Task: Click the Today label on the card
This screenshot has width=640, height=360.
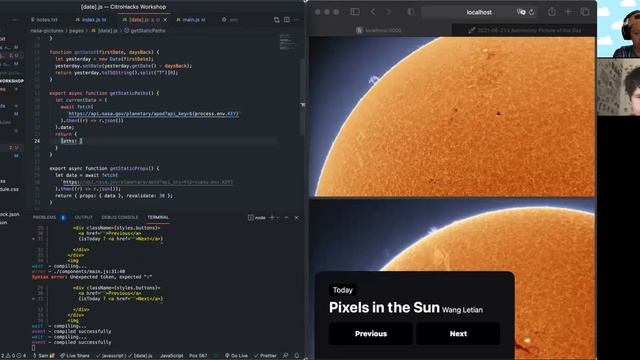Action: 342,290
